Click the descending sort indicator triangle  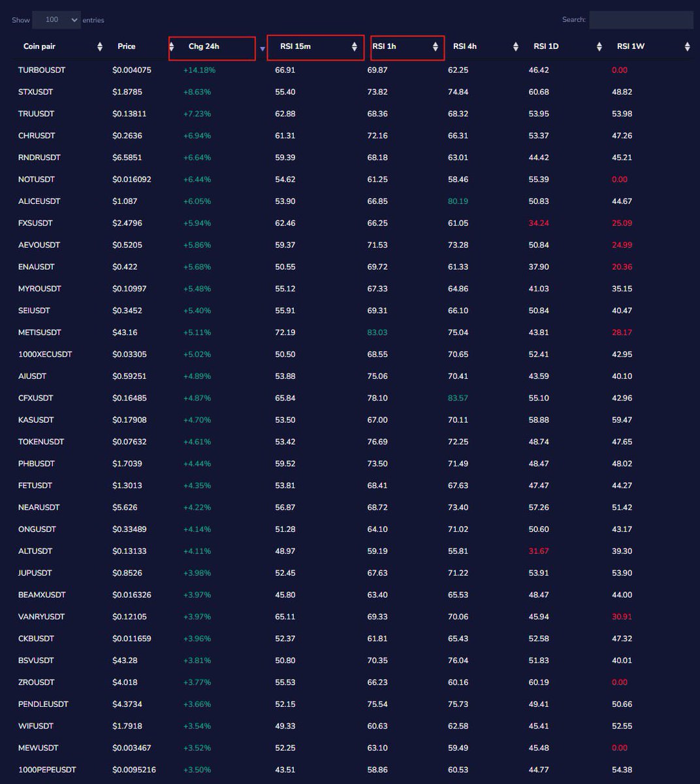tap(262, 49)
